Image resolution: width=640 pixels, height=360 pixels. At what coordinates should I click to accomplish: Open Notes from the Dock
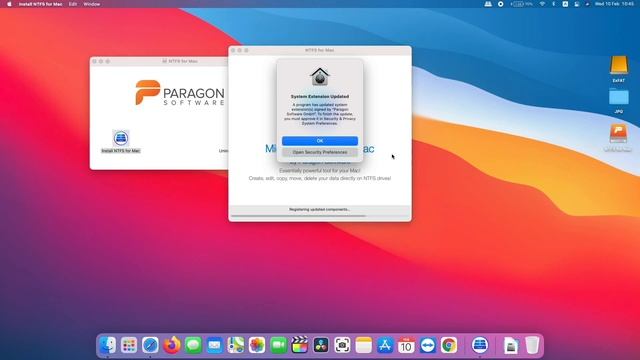pyautogui.click(x=363, y=345)
